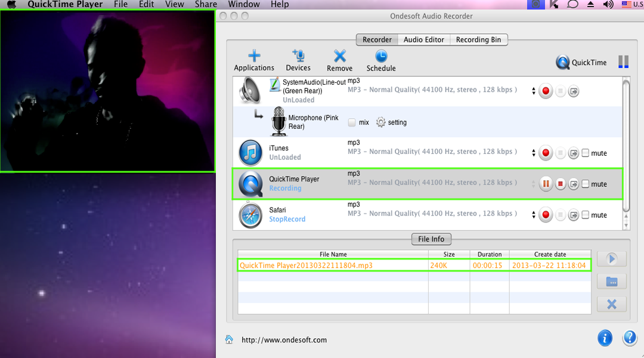Screen dimensions: 644x358
Task: Switch to the Audio Editor tab
Action: (423, 39)
